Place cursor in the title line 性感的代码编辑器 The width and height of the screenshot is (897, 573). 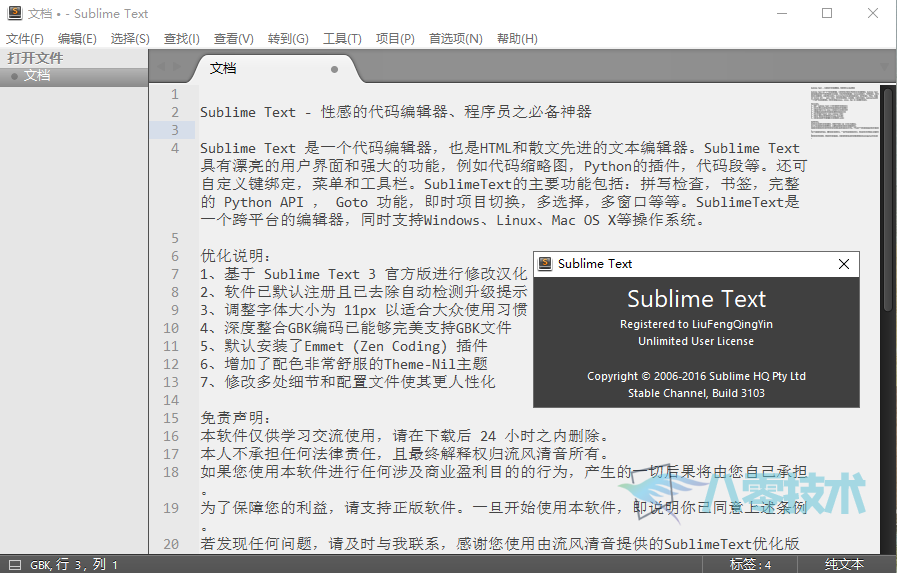pyautogui.click(x=396, y=112)
